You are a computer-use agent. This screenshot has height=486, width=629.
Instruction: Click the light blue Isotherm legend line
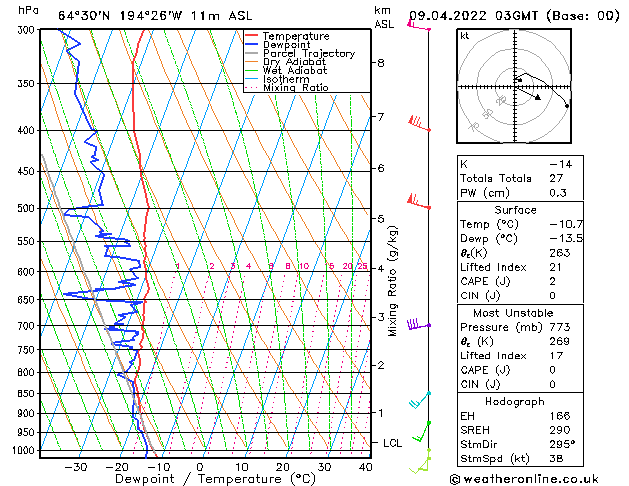coord(252,79)
